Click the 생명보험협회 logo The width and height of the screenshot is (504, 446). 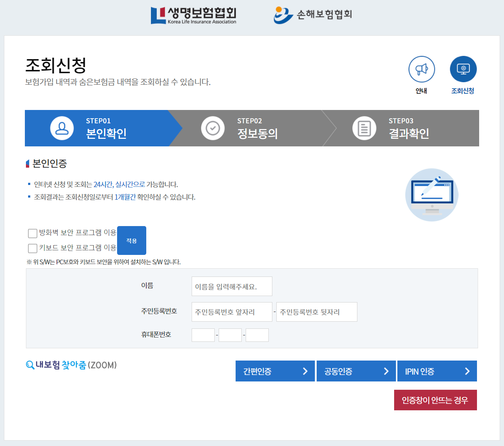(x=194, y=15)
